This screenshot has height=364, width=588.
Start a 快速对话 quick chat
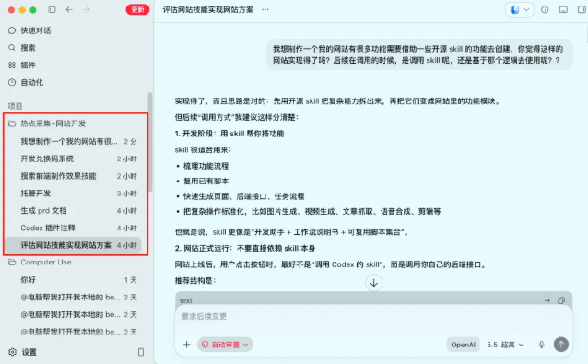36,30
